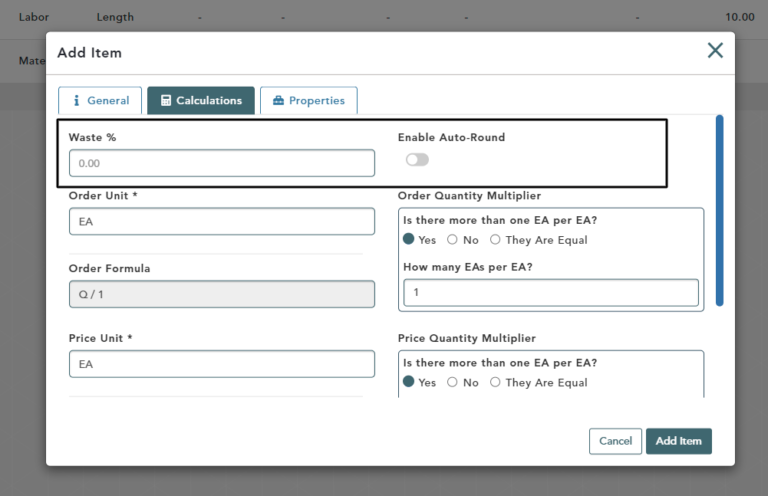
Task: Open the Calculations tab
Action: click(x=201, y=100)
